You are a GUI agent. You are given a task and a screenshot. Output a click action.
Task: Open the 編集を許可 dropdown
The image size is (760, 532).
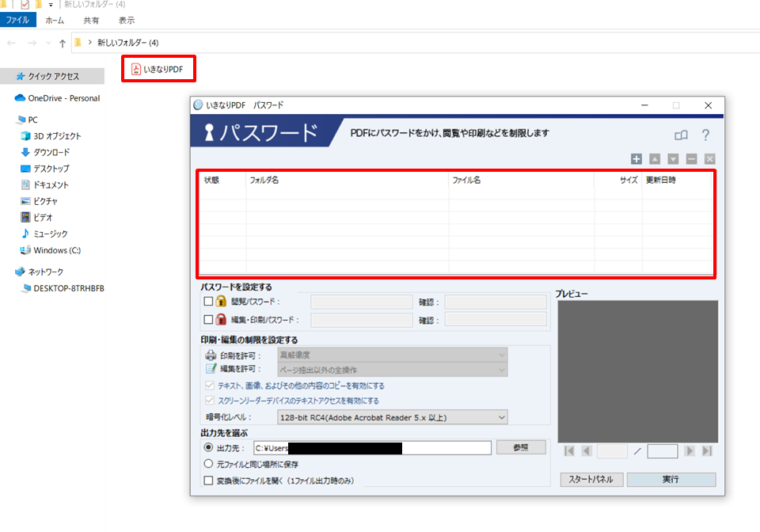coord(393,370)
